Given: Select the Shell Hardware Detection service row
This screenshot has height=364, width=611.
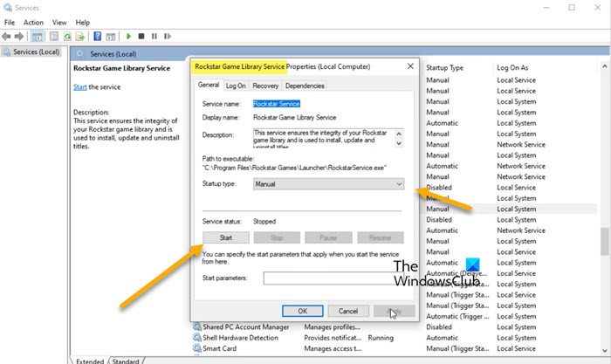Looking at the screenshot, I should coord(395,338).
